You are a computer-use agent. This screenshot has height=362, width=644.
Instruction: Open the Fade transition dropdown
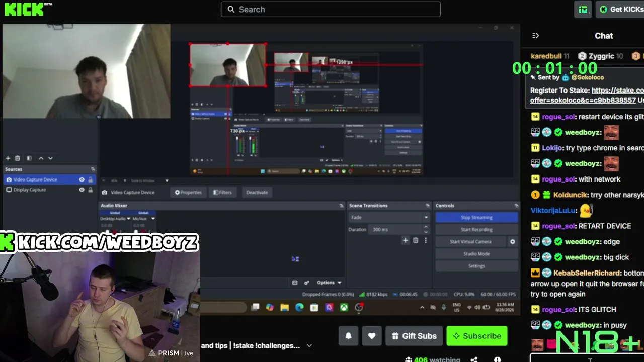[389, 217]
